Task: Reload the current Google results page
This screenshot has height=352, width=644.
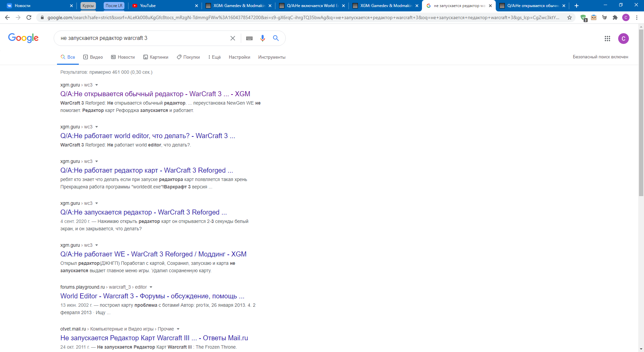Action: click(29, 17)
